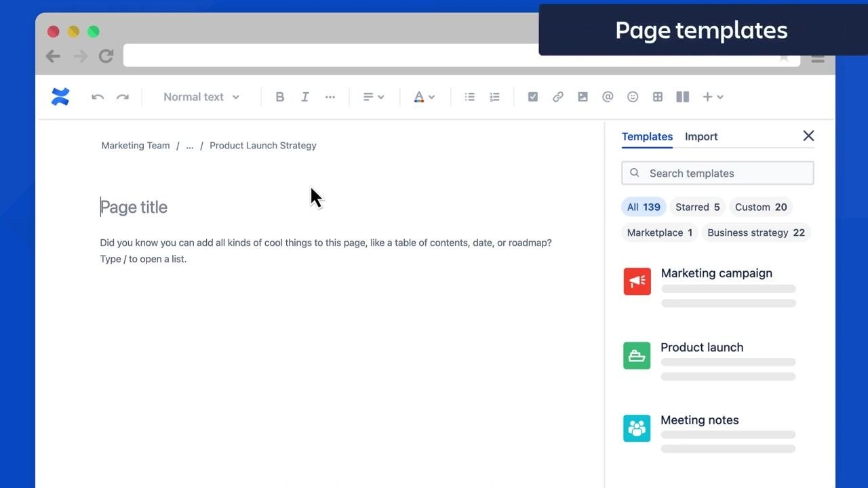Open the browser hamburger menu
868x488 pixels.
tap(818, 58)
